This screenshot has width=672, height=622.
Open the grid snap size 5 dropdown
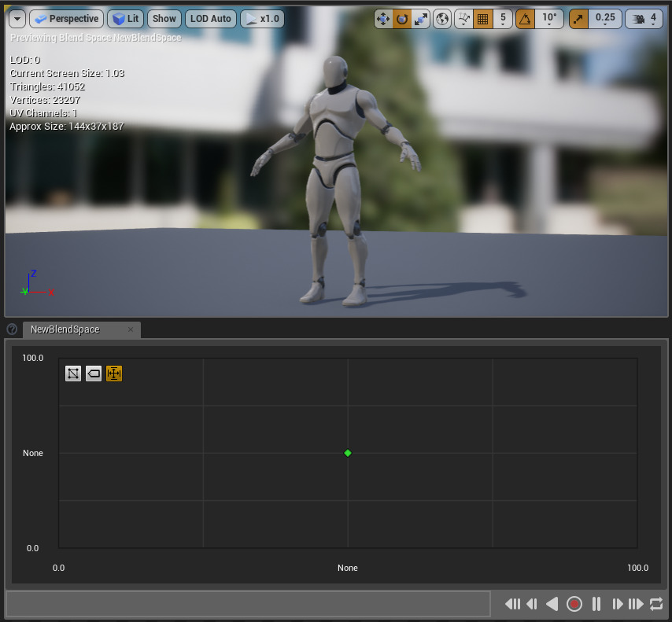tap(503, 19)
